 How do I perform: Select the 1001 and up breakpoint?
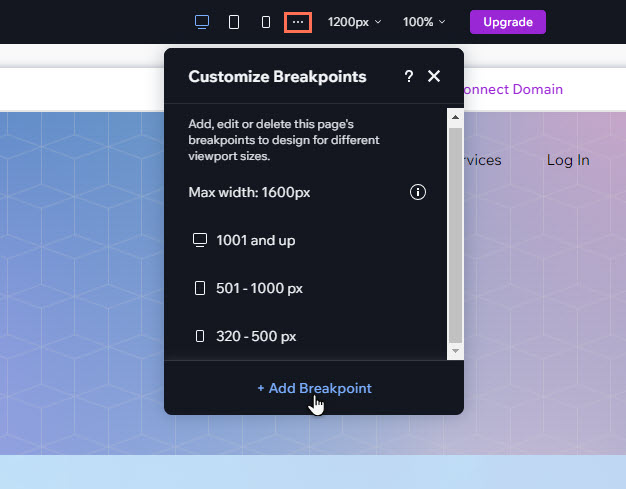coord(255,240)
